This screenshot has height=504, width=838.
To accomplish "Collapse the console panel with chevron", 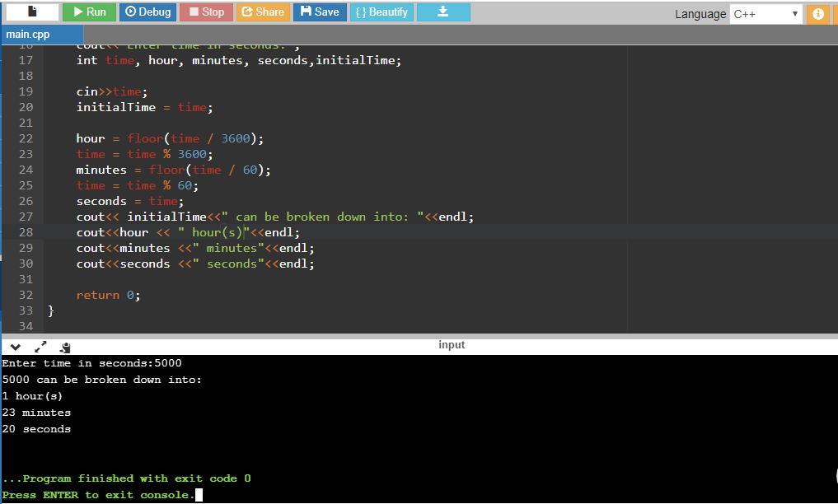I will point(15,348).
